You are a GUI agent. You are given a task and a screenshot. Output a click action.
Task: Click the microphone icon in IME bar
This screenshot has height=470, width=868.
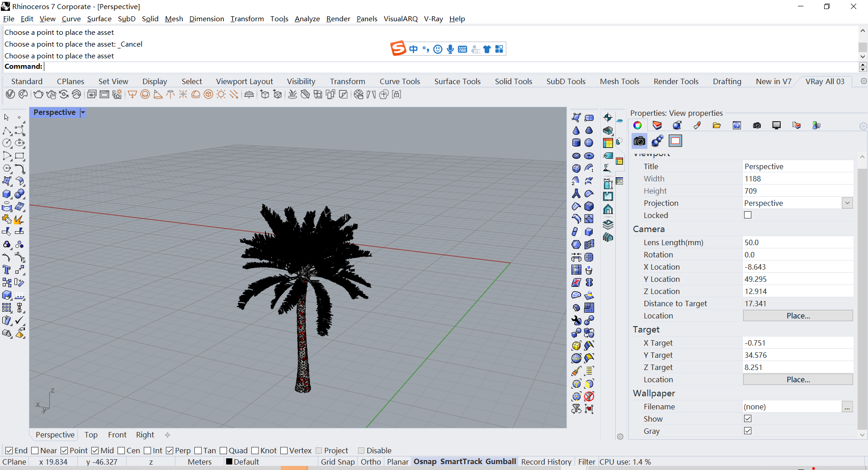pos(450,49)
